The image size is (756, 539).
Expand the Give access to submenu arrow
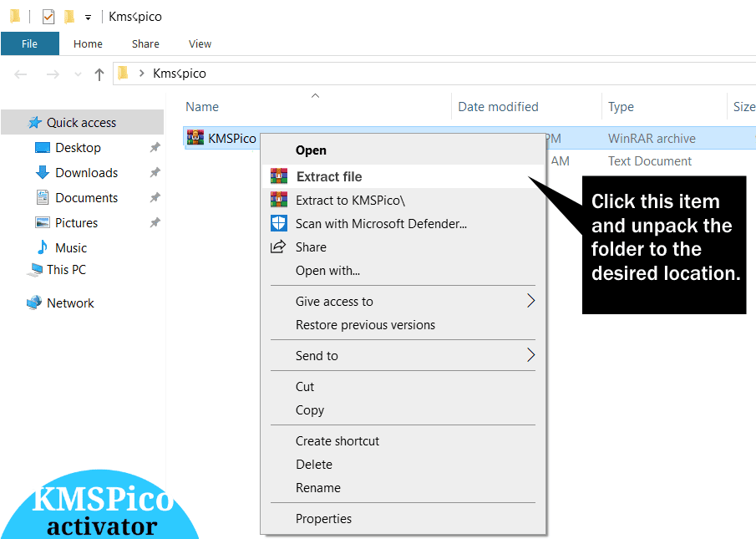coord(530,301)
